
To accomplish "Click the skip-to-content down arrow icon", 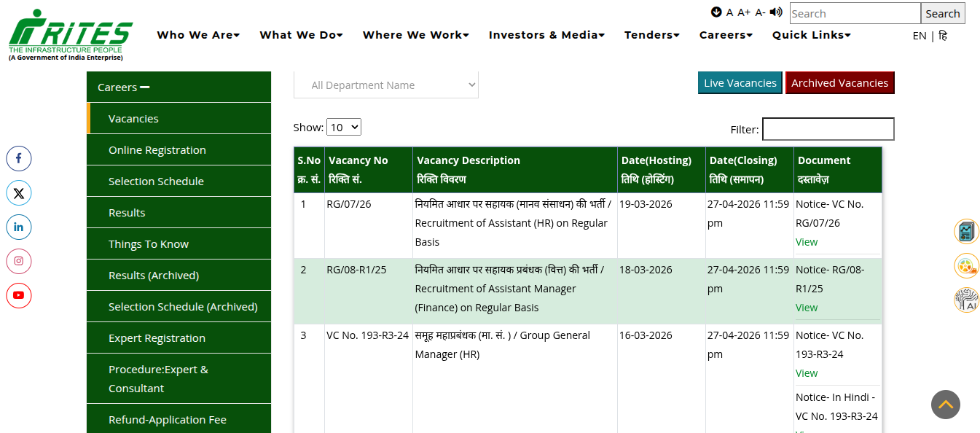I will pyautogui.click(x=716, y=12).
